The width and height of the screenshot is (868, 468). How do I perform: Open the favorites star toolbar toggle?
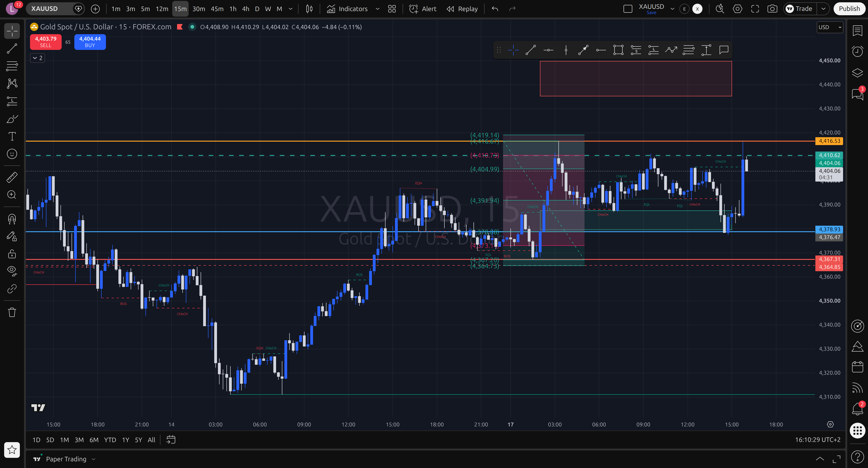click(x=12, y=450)
